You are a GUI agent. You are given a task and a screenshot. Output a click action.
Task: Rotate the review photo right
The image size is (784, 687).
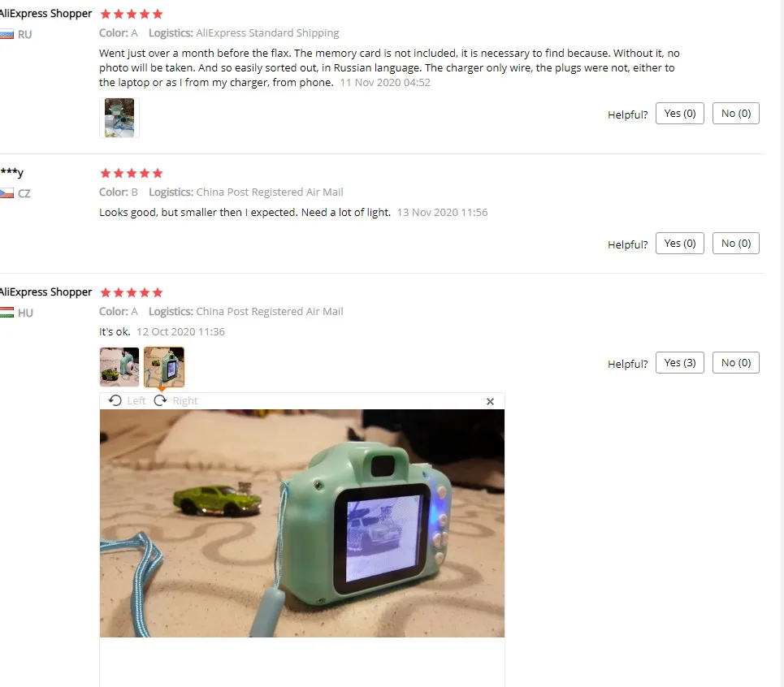tap(175, 400)
